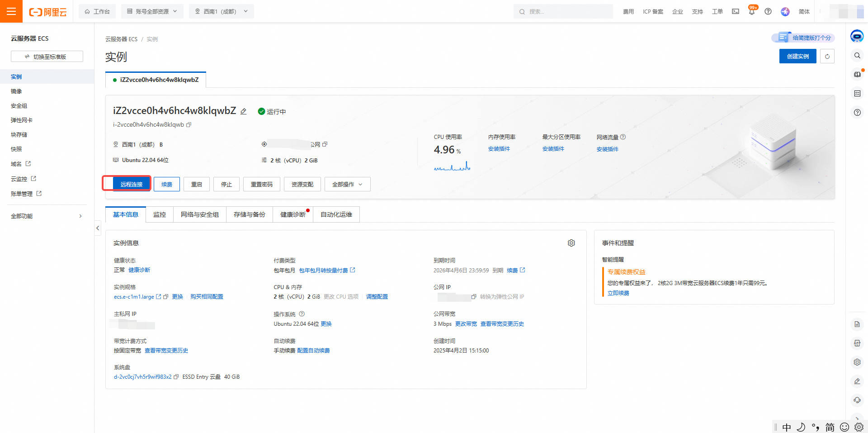868x433 pixels.
Task: Open the top bar help question icon
Action: click(x=768, y=11)
